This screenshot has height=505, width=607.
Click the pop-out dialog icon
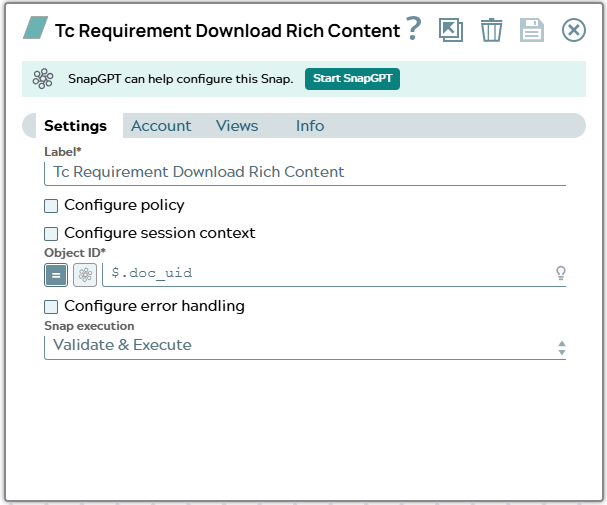451,30
